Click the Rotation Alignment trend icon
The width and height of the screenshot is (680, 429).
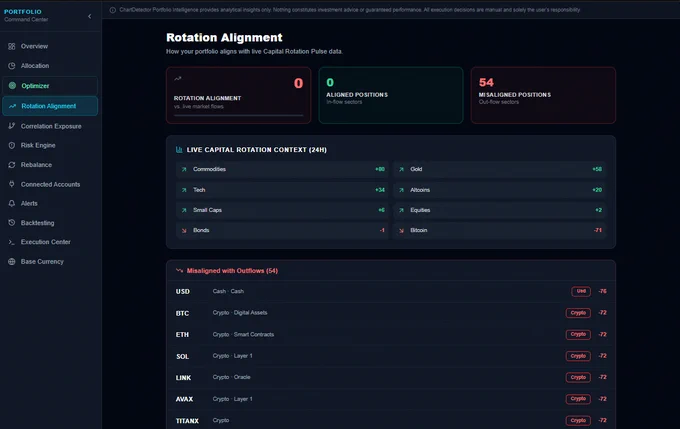12,106
